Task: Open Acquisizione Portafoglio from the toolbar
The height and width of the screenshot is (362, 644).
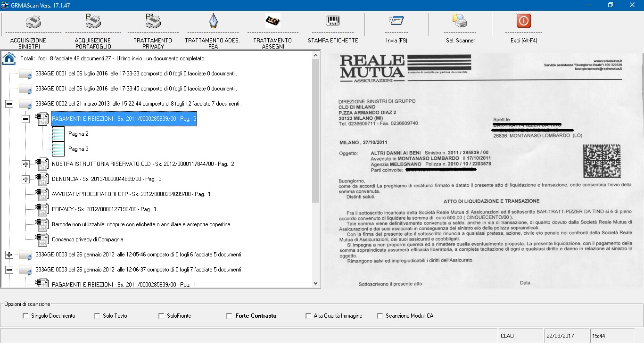Action: pos(93,21)
